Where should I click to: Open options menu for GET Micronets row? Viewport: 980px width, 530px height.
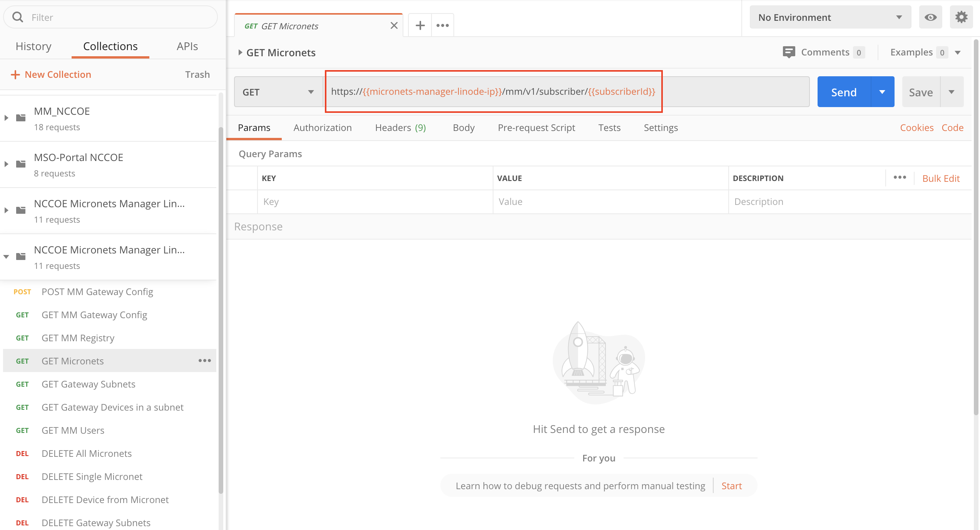(x=205, y=361)
